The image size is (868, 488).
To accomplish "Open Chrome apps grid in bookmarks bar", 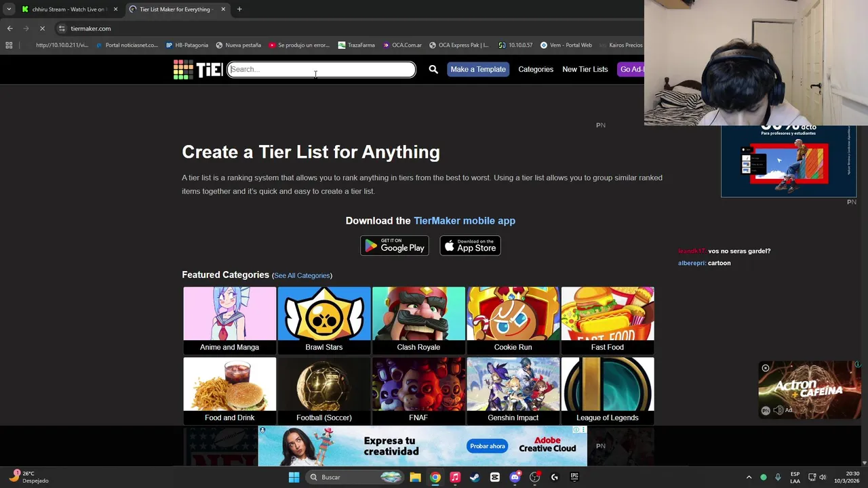I will [x=9, y=45].
